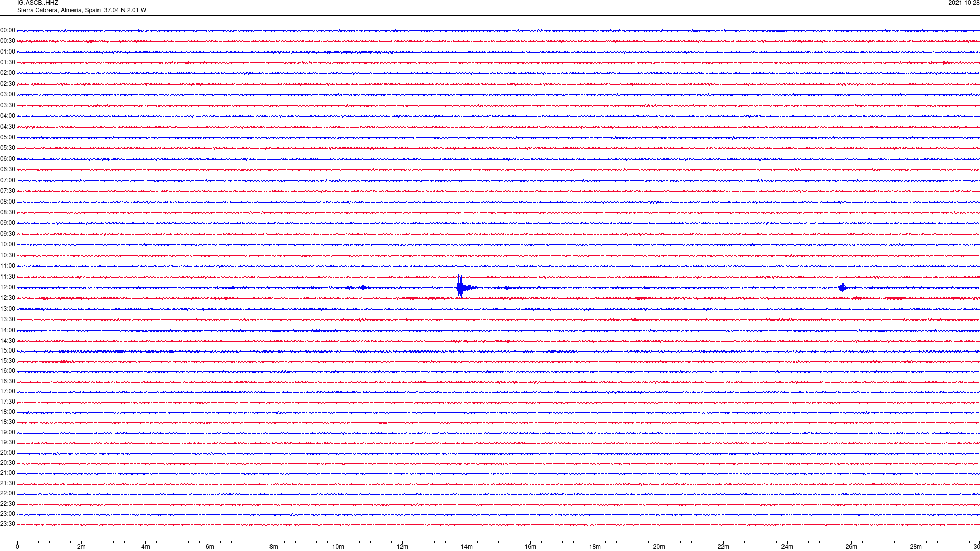Click the smaller event near 26m on 12:00 trace
Viewport: 980px width, 551px height.
tap(842, 287)
